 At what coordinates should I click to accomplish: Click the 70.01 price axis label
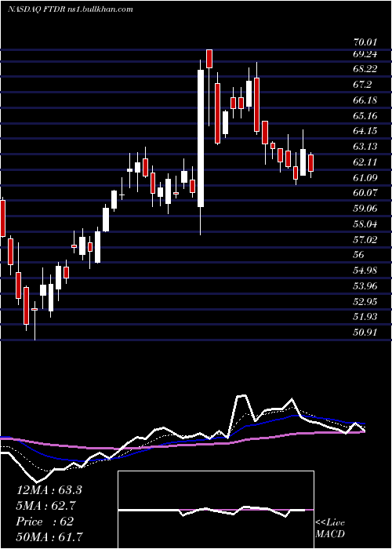pyautogui.click(x=365, y=42)
